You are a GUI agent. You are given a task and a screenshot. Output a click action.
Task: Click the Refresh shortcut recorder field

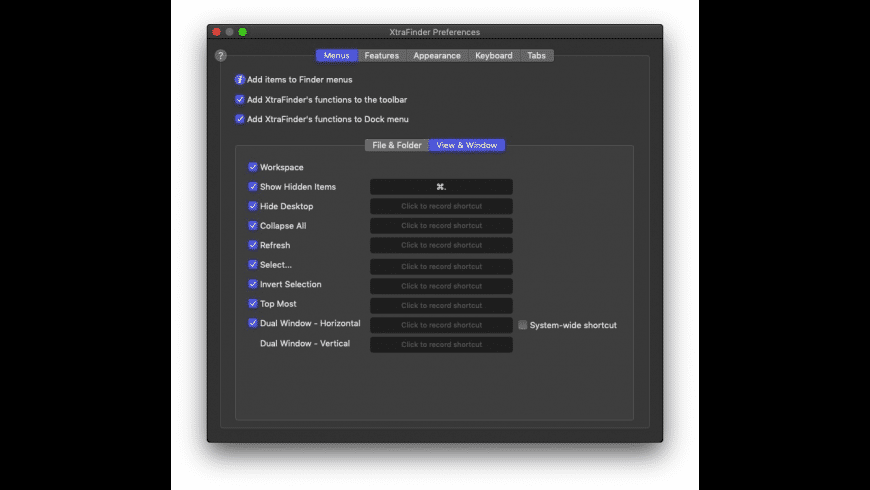coord(441,245)
